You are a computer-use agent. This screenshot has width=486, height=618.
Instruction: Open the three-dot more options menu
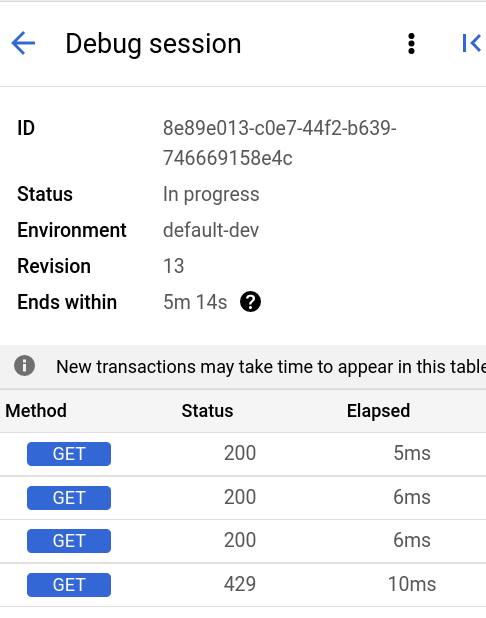pos(411,43)
